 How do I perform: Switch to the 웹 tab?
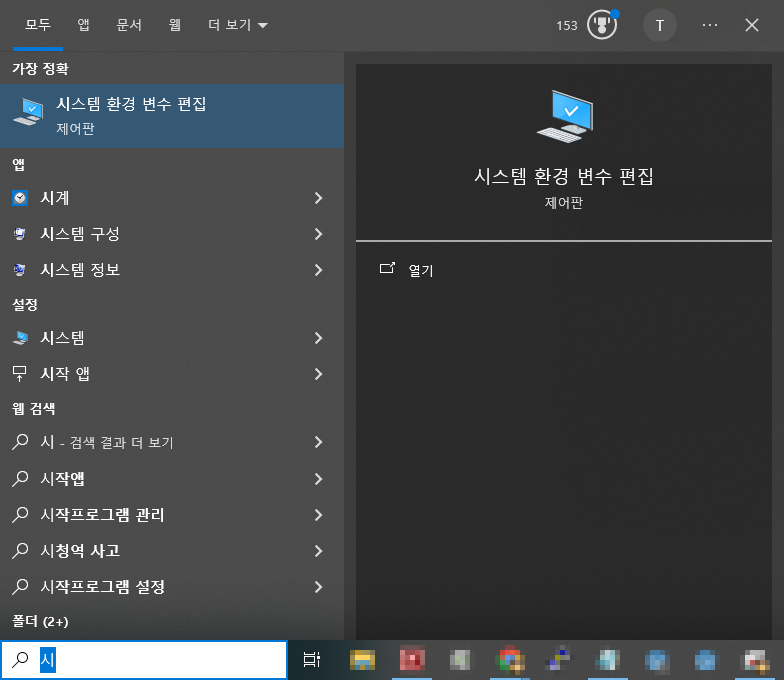pos(174,24)
